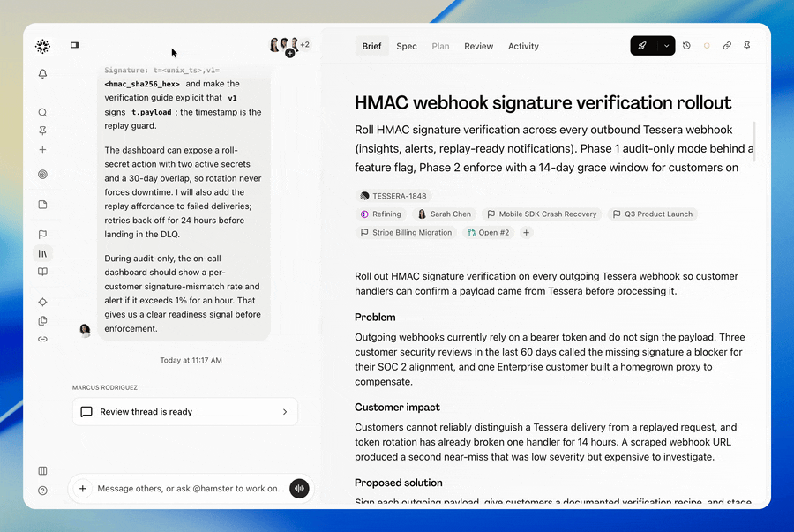Image resolution: width=794 pixels, height=532 pixels.
Task: Open the Refining status dropdown chip
Action: pyautogui.click(x=381, y=214)
